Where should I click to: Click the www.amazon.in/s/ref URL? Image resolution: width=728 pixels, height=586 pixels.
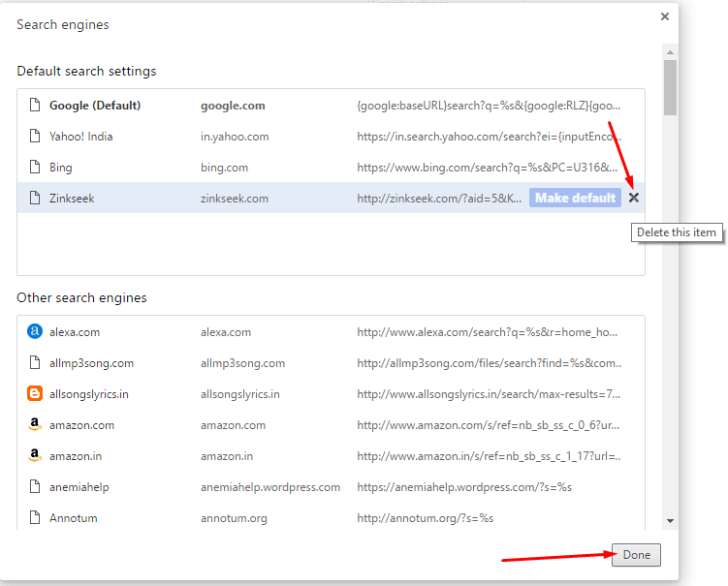tap(489, 456)
